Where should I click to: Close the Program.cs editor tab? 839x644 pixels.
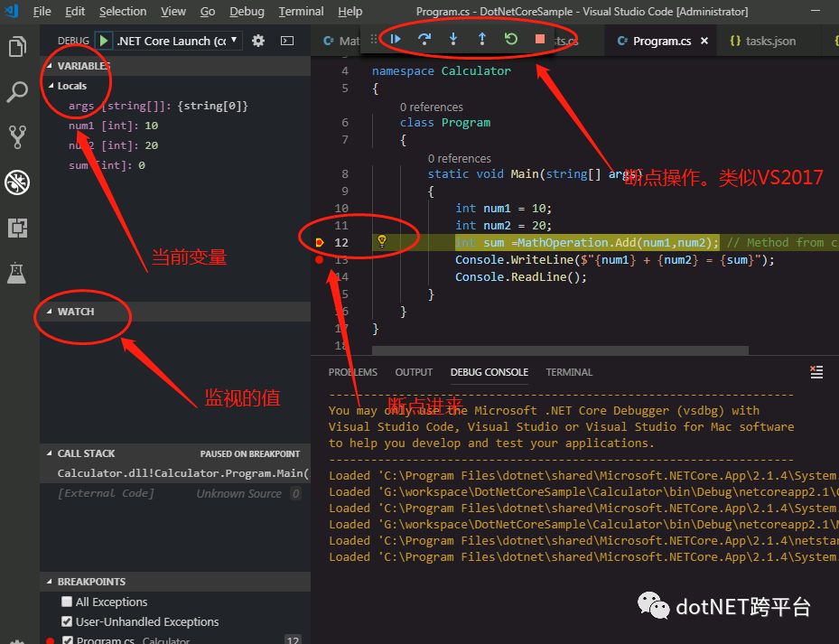pyautogui.click(x=704, y=41)
